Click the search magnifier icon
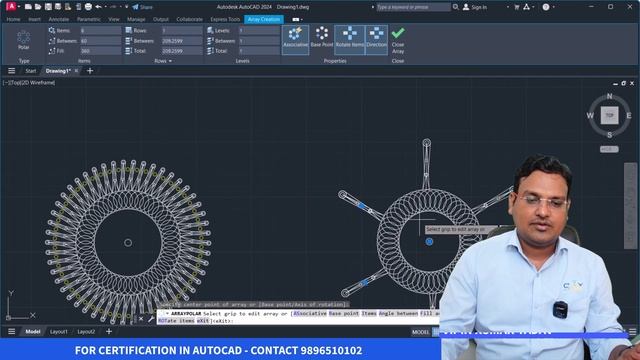The image size is (640, 360). [456, 7]
